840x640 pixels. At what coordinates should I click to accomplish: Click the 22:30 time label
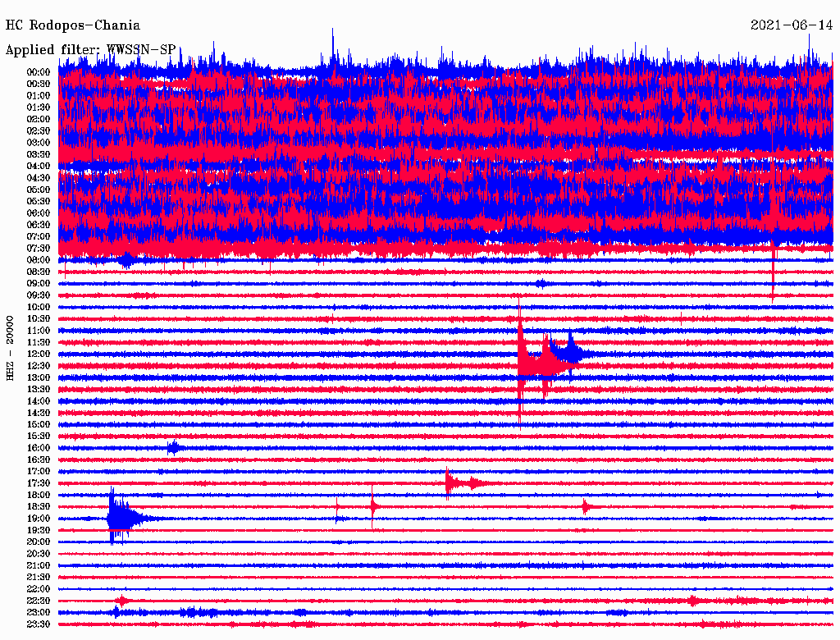point(39,601)
